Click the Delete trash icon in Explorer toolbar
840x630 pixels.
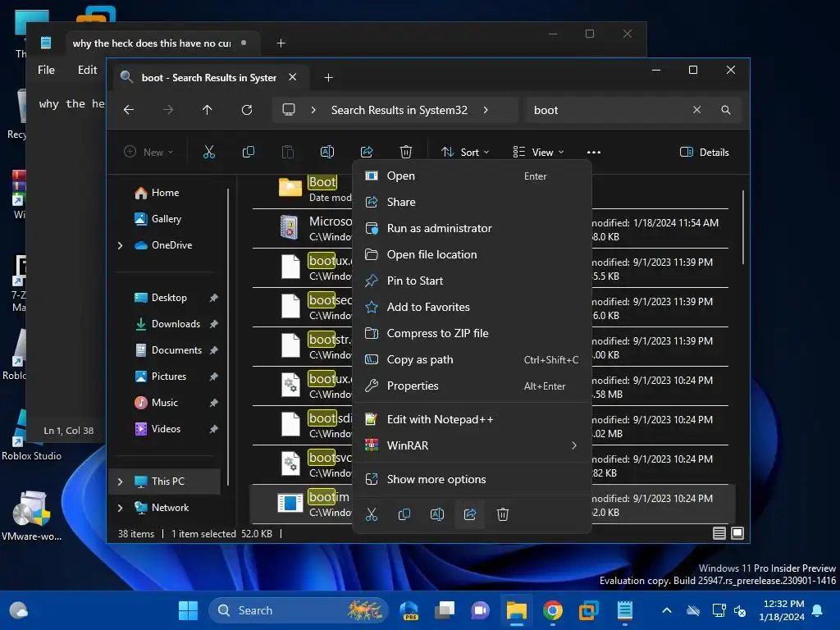[x=406, y=152]
